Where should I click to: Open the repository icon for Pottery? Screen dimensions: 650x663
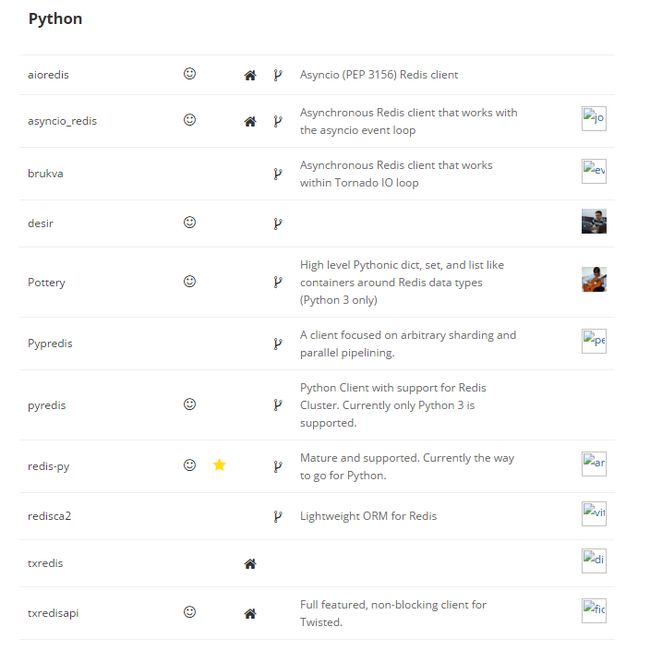pyautogui.click(x=277, y=282)
